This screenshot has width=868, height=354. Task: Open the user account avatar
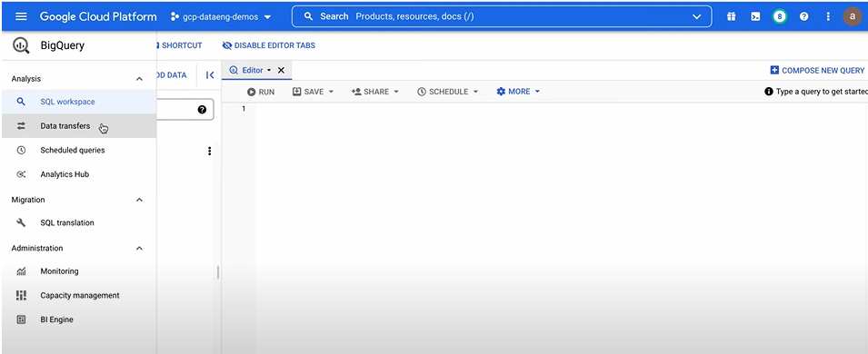(x=853, y=16)
